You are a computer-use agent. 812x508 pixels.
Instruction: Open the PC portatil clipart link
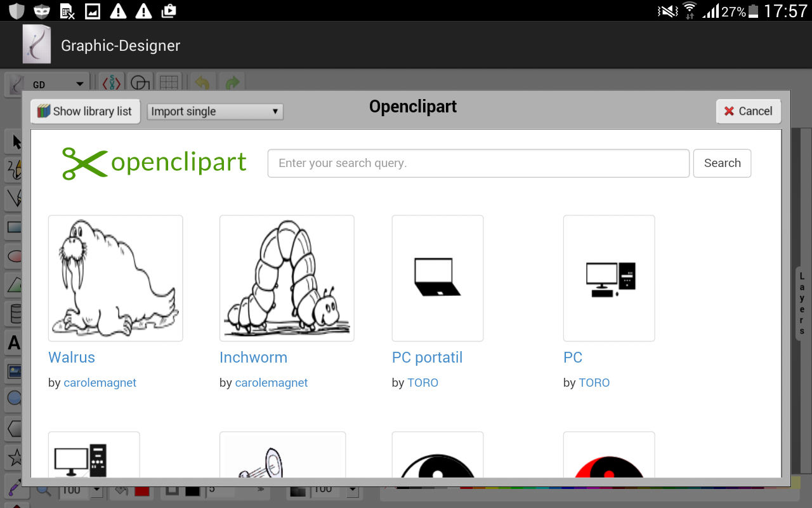[428, 358]
